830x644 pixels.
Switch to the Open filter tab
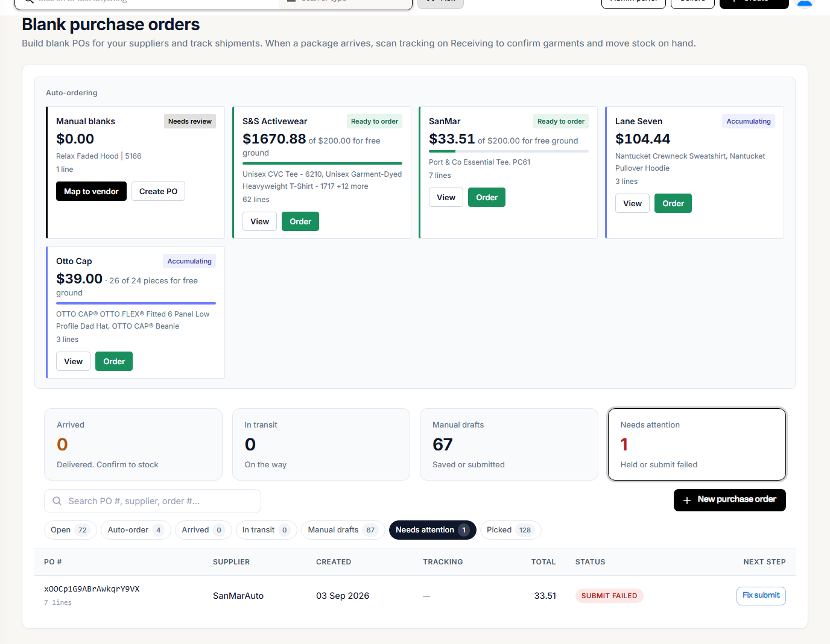[70, 530]
